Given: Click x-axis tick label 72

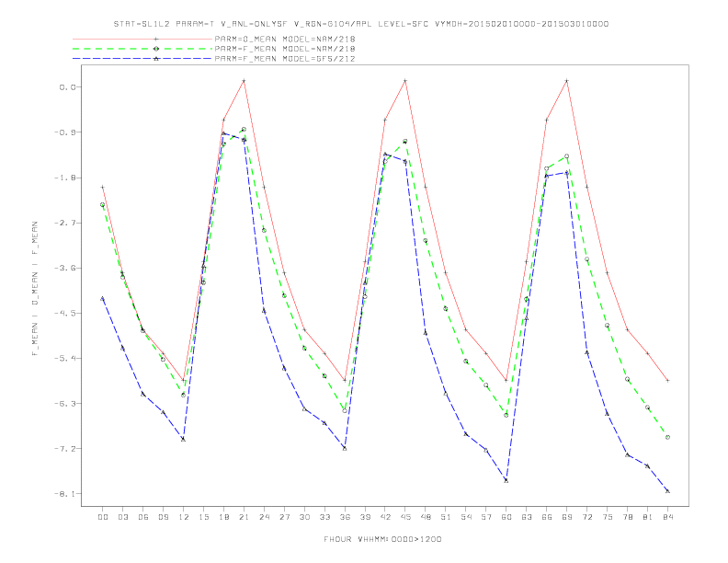Looking at the screenshot, I should [x=586, y=517].
